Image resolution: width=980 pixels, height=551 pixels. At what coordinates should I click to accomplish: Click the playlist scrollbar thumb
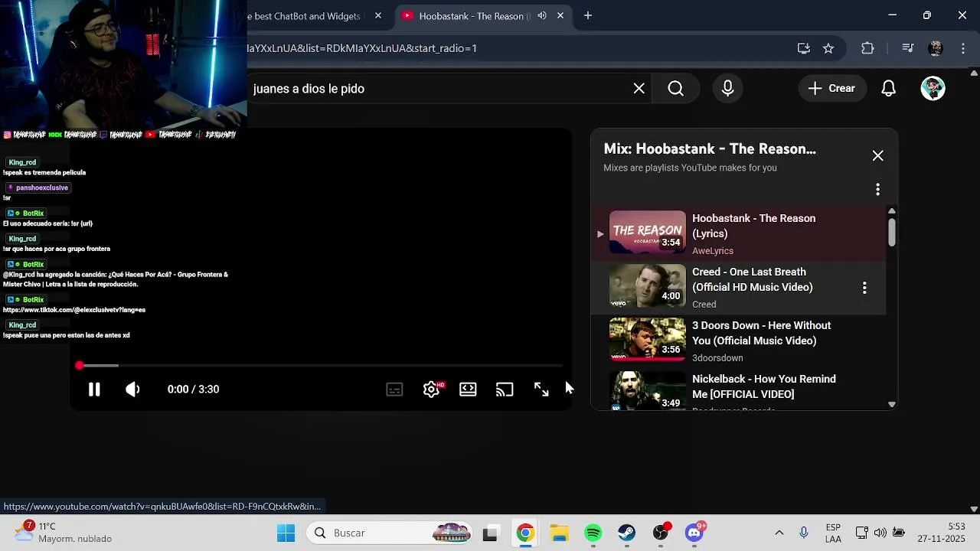point(892,232)
